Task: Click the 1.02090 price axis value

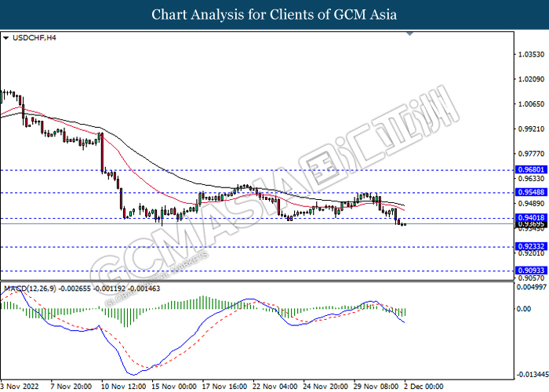Action: [532, 79]
